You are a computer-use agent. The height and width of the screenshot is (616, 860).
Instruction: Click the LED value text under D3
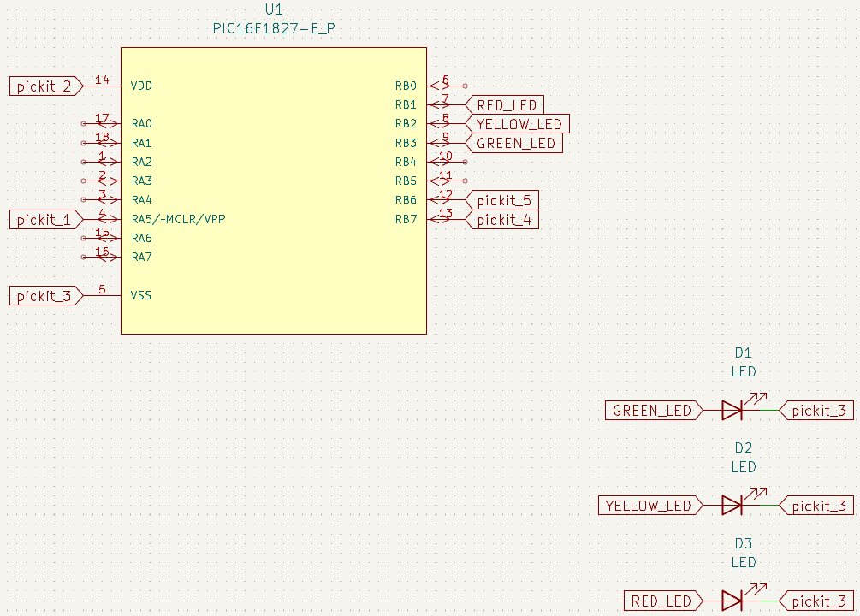point(743,562)
